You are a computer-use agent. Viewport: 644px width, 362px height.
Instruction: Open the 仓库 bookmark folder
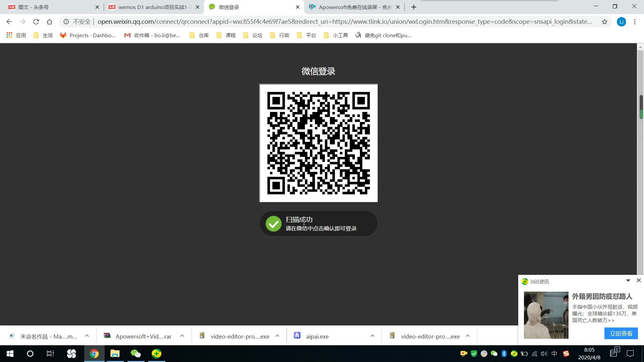coord(199,35)
